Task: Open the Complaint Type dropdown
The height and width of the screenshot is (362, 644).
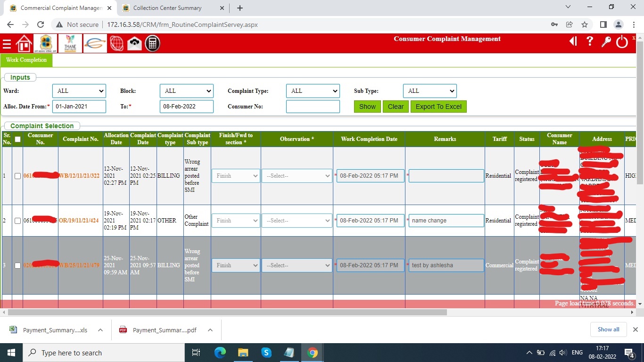Action: tap(313, 91)
